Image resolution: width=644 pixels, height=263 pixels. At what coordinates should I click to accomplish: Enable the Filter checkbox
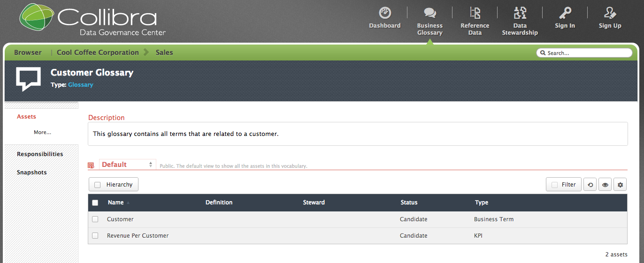pyautogui.click(x=555, y=185)
